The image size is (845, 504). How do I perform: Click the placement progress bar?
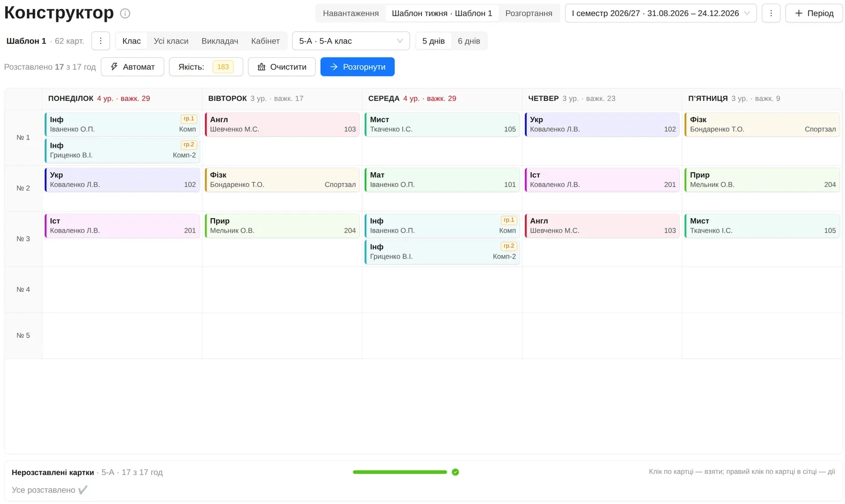coord(399,472)
